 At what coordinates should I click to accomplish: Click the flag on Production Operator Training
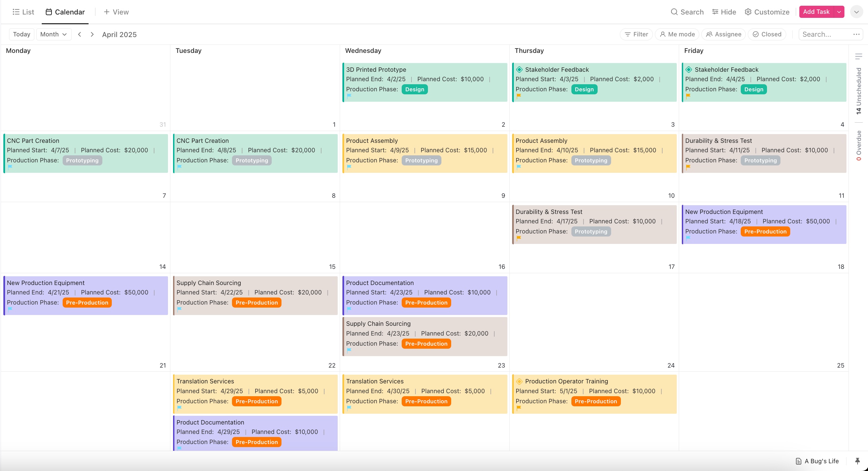tap(519, 408)
